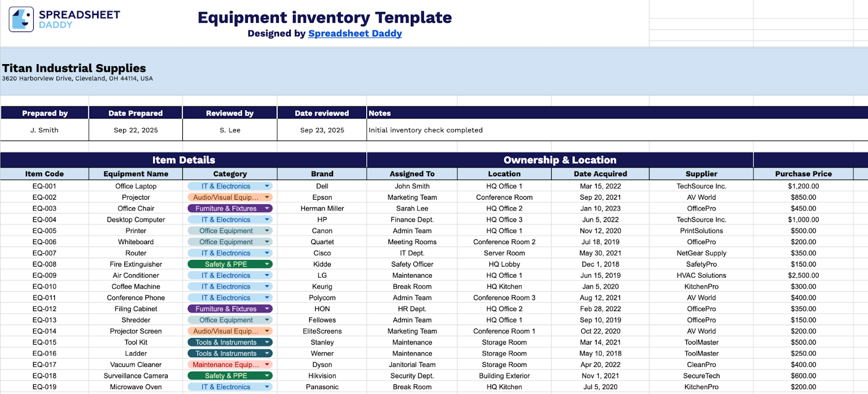Expand category dropdown for EQ-003 Office Chair
Screen dimensions: 868x394
[267, 208]
